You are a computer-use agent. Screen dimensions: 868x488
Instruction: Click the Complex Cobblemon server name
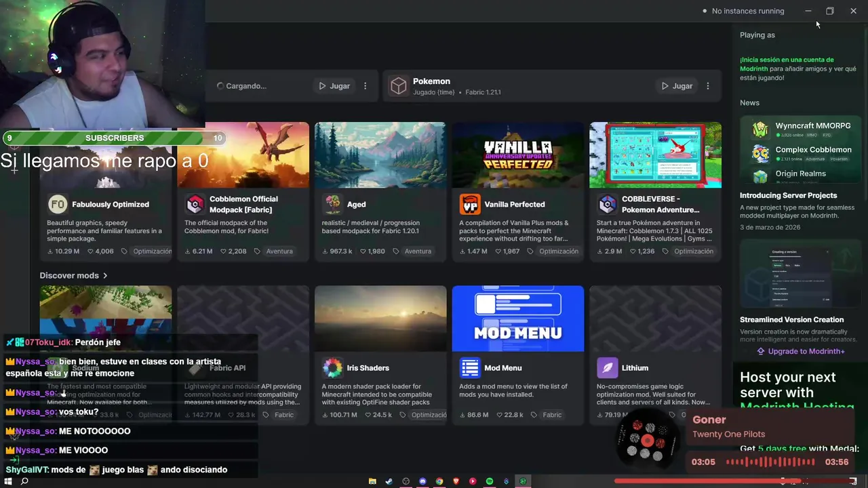814,150
